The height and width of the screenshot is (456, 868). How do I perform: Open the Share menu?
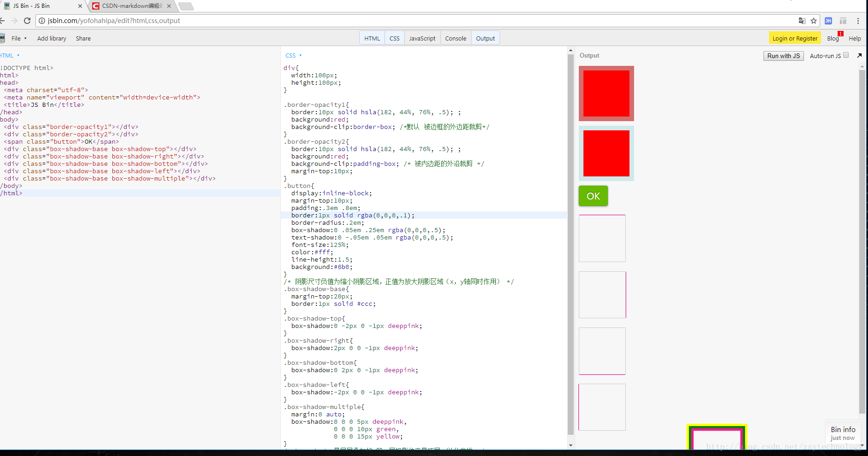coord(83,38)
